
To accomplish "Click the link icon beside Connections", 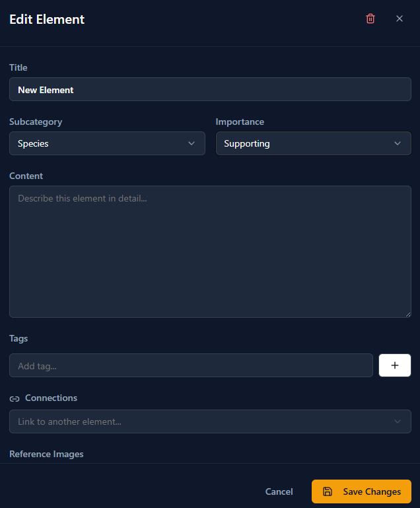I will [x=15, y=398].
